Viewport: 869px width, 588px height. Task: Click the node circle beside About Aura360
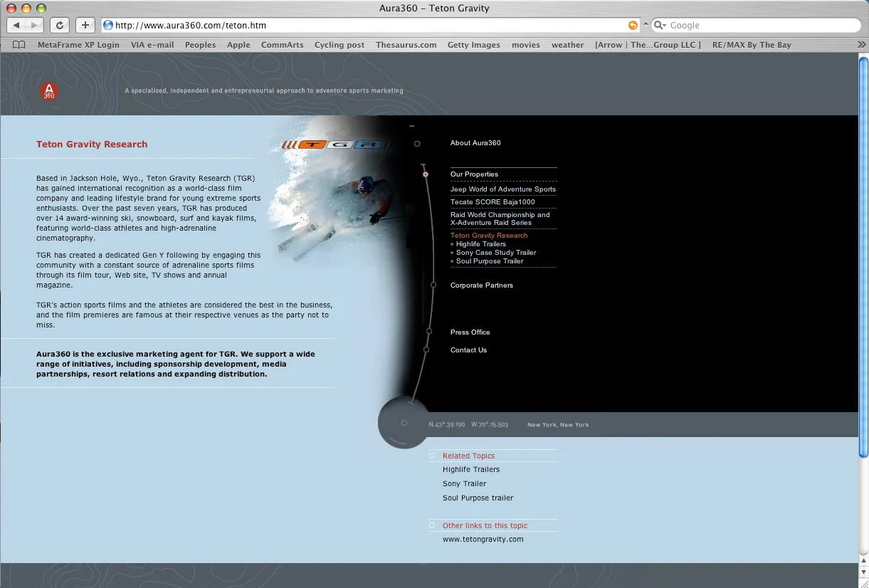click(417, 144)
